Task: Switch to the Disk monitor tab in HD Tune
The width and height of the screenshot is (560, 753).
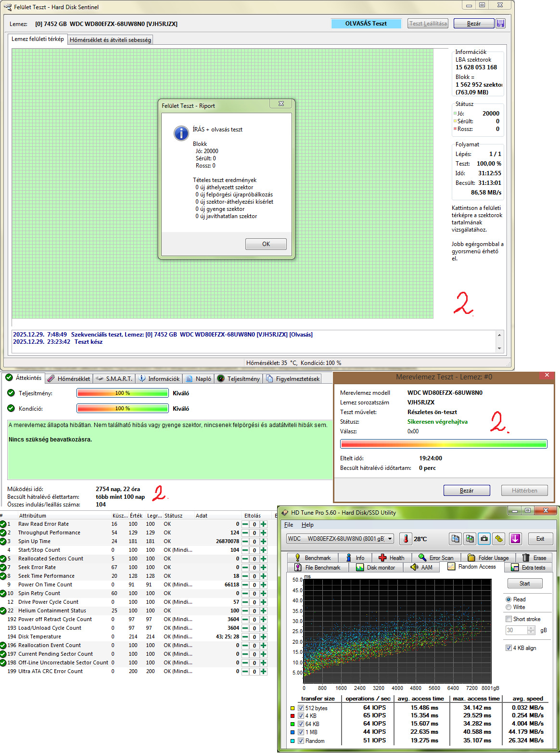Action: [x=376, y=568]
